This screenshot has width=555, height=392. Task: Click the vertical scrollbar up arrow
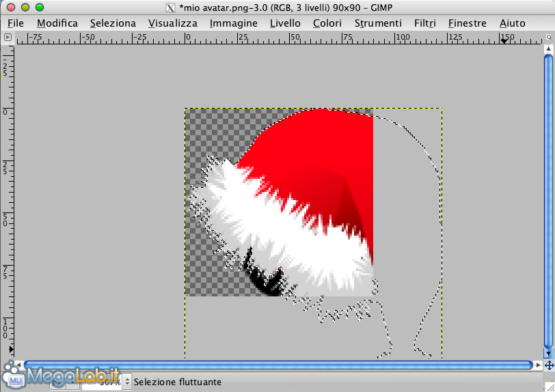point(548,48)
